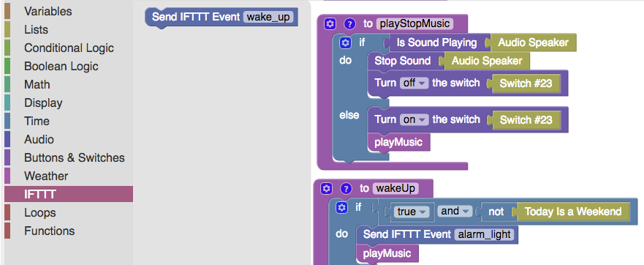The height and width of the screenshot is (265, 644).
Task: Open gear icon on wakeUp if block
Action: 341,207
